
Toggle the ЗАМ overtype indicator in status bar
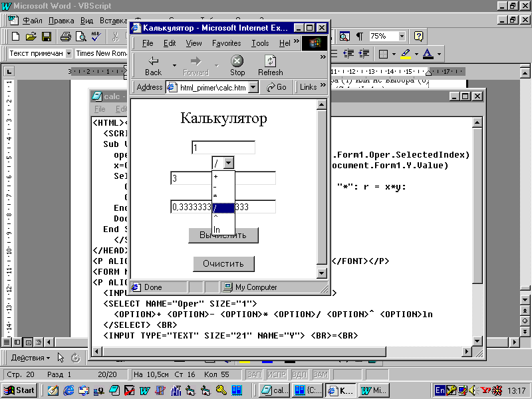click(x=321, y=374)
